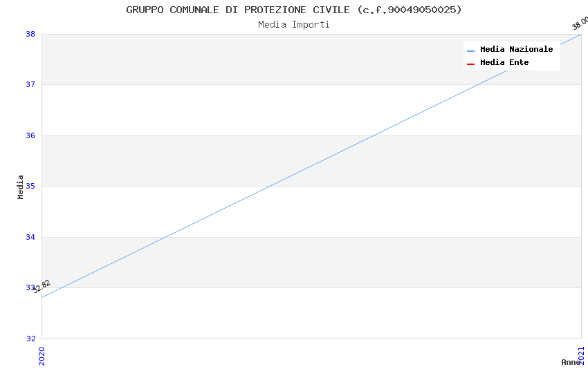Click the 38.00 data point label
Screen dimensions: 588x380
pos(580,23)
